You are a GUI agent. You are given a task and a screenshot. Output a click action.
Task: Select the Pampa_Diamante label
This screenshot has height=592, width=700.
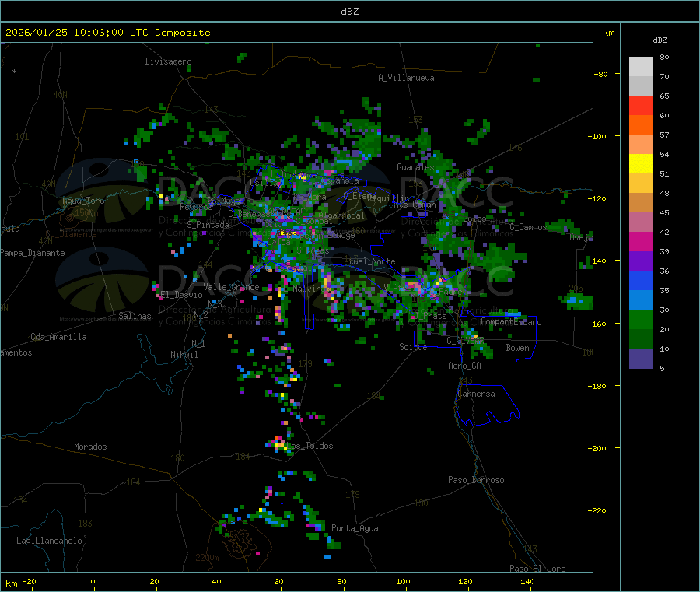33,253
